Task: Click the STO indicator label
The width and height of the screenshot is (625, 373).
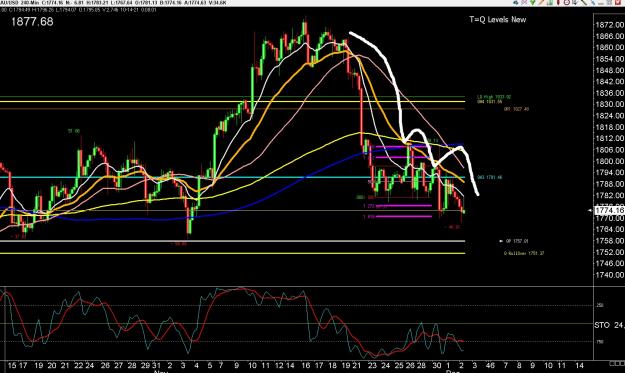Action: click(x=602, y=325)
